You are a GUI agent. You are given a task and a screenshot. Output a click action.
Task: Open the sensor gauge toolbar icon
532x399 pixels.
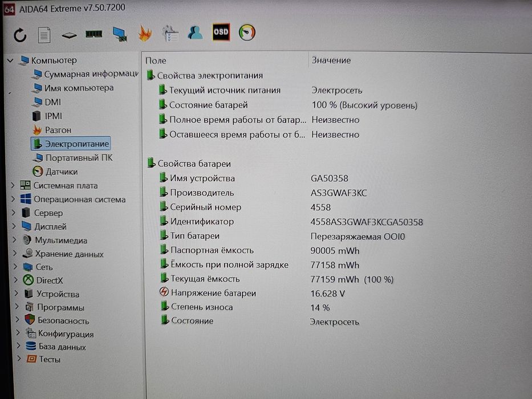(x=247, y=32)
